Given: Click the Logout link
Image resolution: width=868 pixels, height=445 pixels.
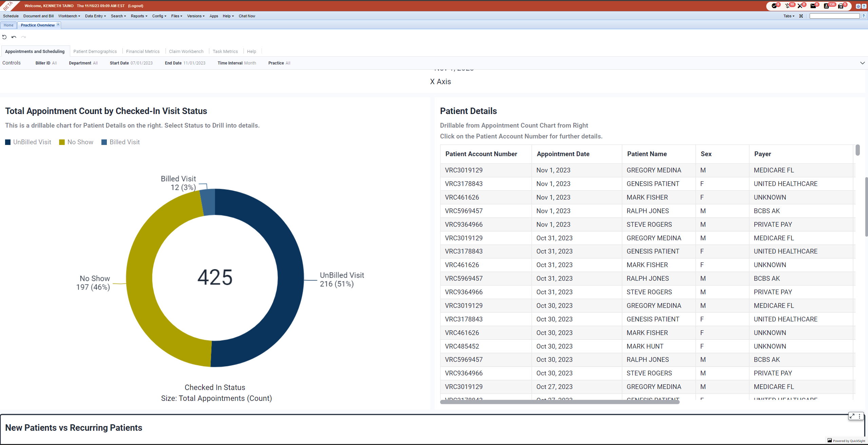Looking at the screenshot, I should [136, 6].
